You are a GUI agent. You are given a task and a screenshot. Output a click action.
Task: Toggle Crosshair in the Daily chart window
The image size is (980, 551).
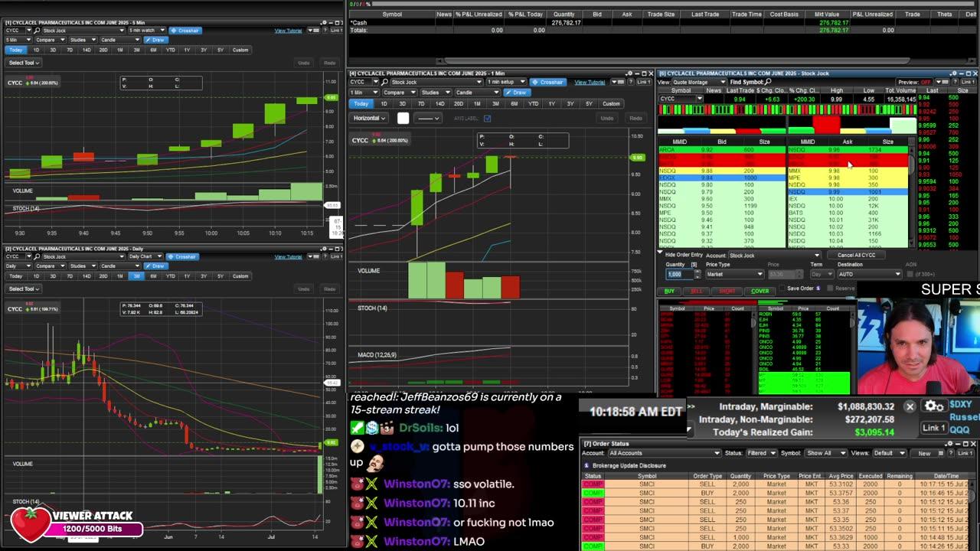(181, 256)
